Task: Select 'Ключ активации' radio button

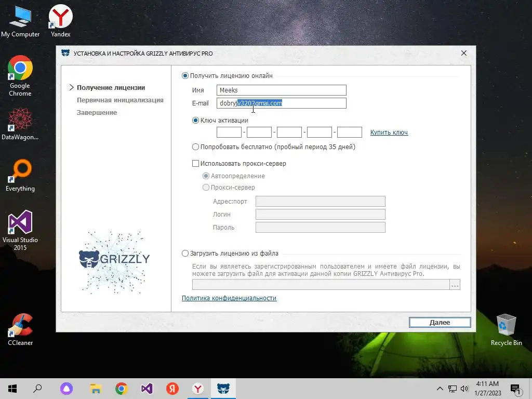Action: pyautogui.click(x=195, y=121)
